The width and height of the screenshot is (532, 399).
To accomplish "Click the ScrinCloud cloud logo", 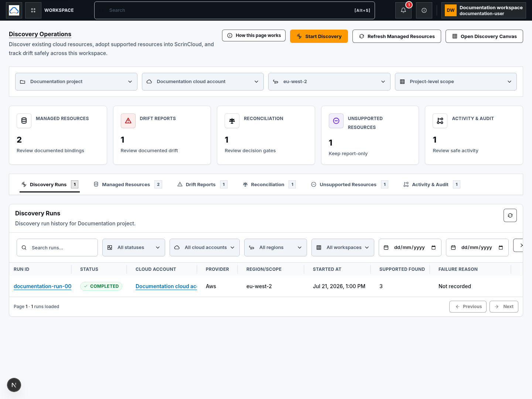I will click(14, 10).
